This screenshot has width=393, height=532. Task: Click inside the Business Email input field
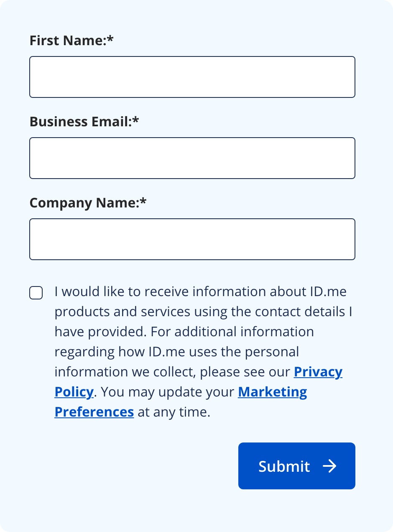tap(192, 158)
